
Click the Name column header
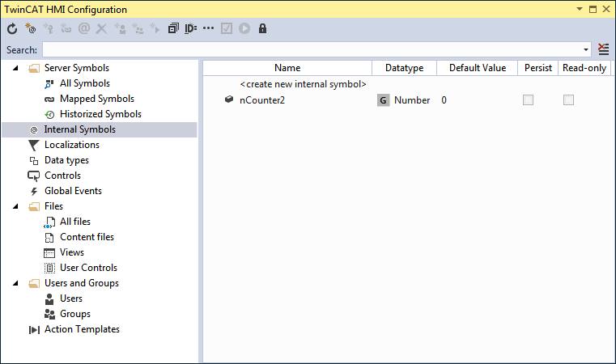pos(287,68)
